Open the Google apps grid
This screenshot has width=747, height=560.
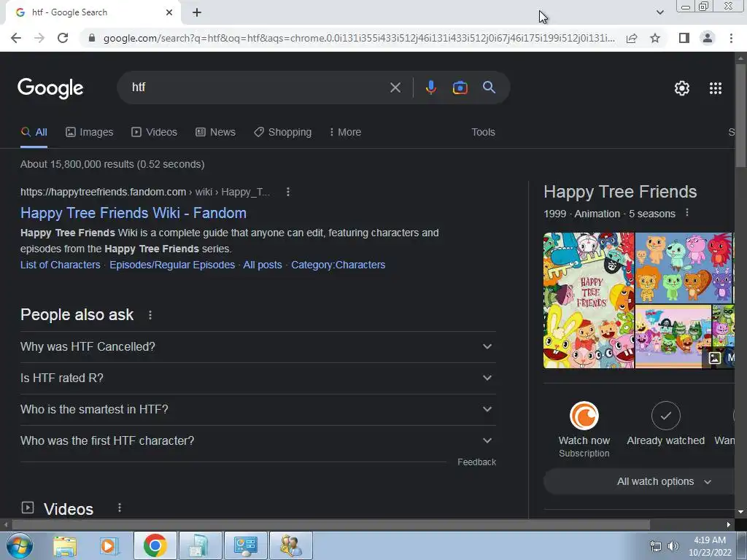tap(716, 88)
